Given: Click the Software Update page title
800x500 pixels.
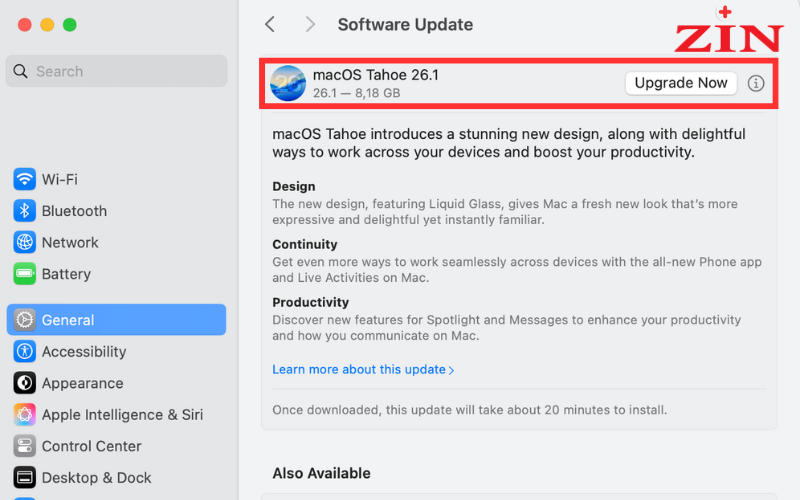Looking at the screenshot, I should (405, 24).
